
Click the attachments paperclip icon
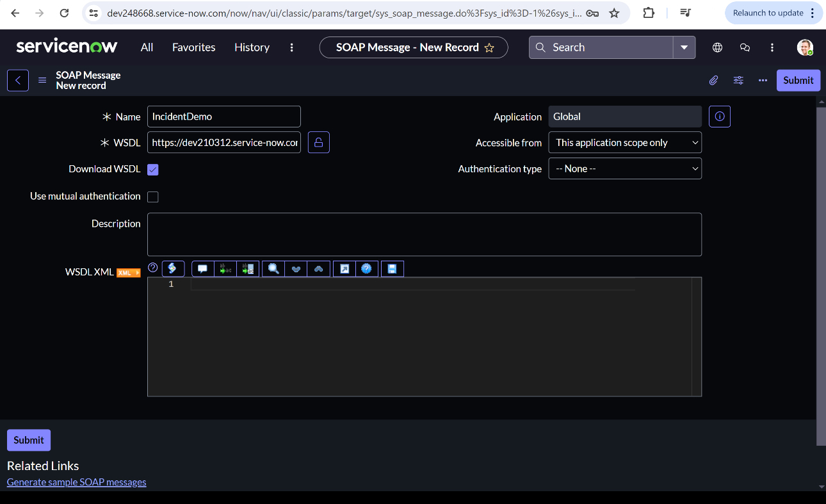(713, 80)
